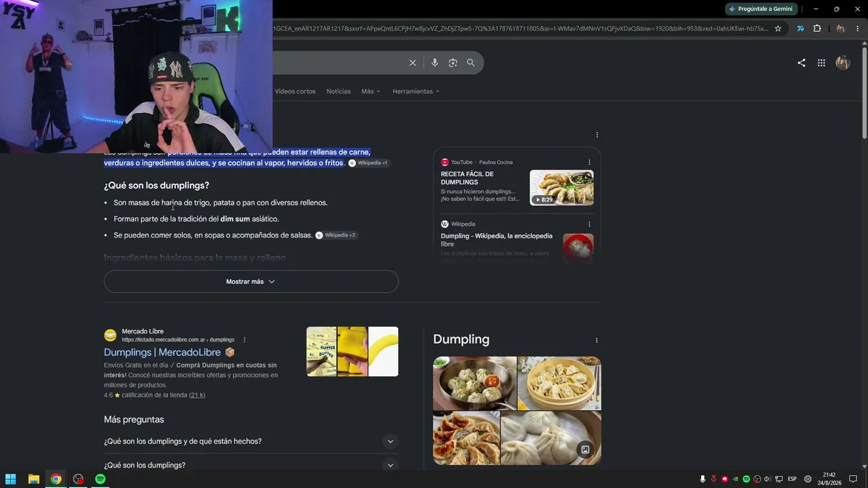868x488 pixels.
Task: Open the Windows notification center
Action: [853, 479]
